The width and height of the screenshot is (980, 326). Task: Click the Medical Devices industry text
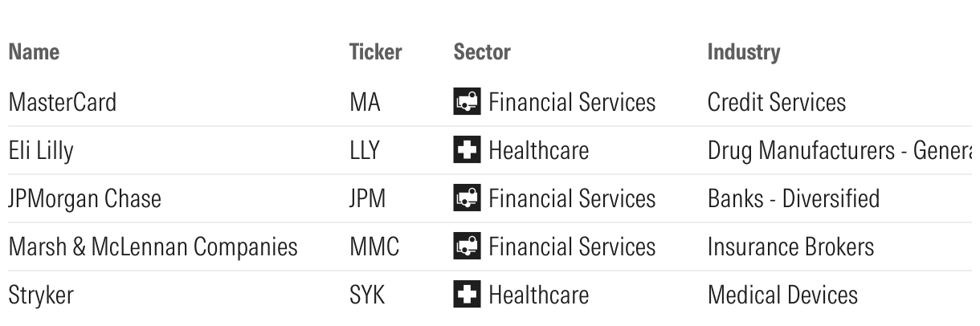click(782, 295)
